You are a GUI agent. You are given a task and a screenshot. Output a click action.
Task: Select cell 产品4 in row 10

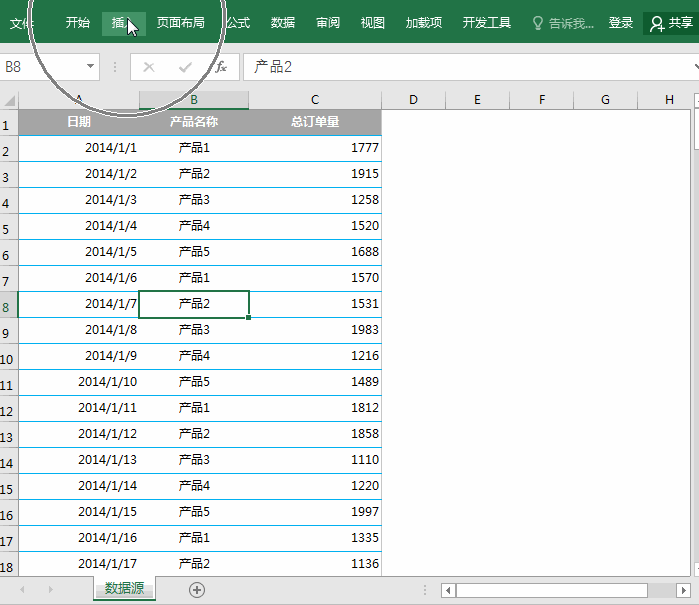(194, 356)
